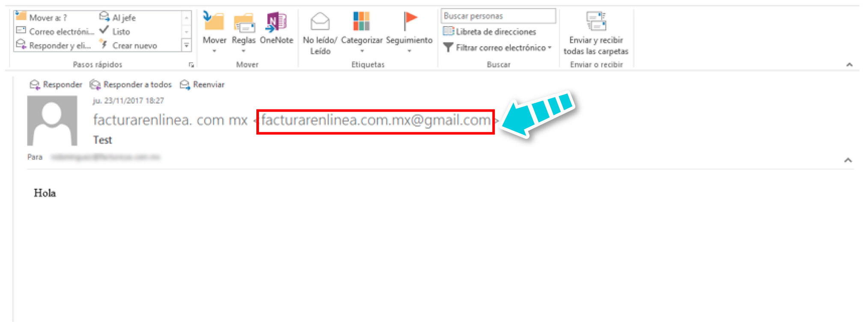Click the date 'ju. 23/11/2017 18:27'
Image resolution: width=868 pixels, height=322 pixels.
(x=128, y=100)
